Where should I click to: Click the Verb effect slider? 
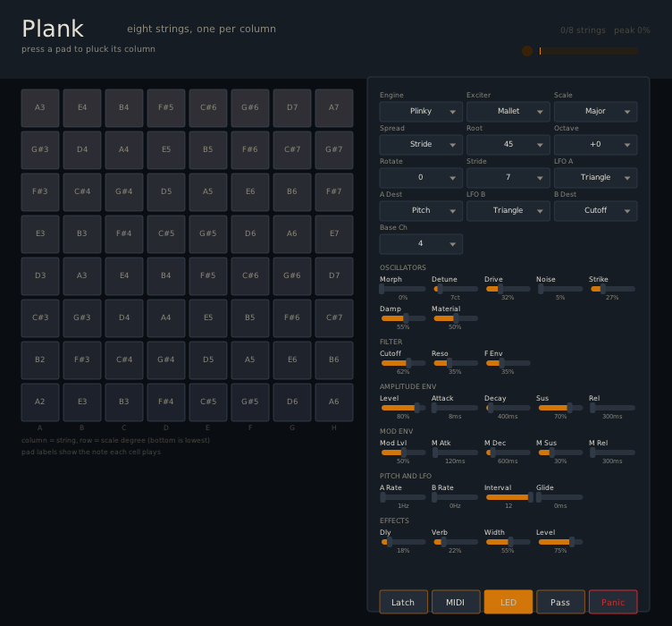pos(455,542)
